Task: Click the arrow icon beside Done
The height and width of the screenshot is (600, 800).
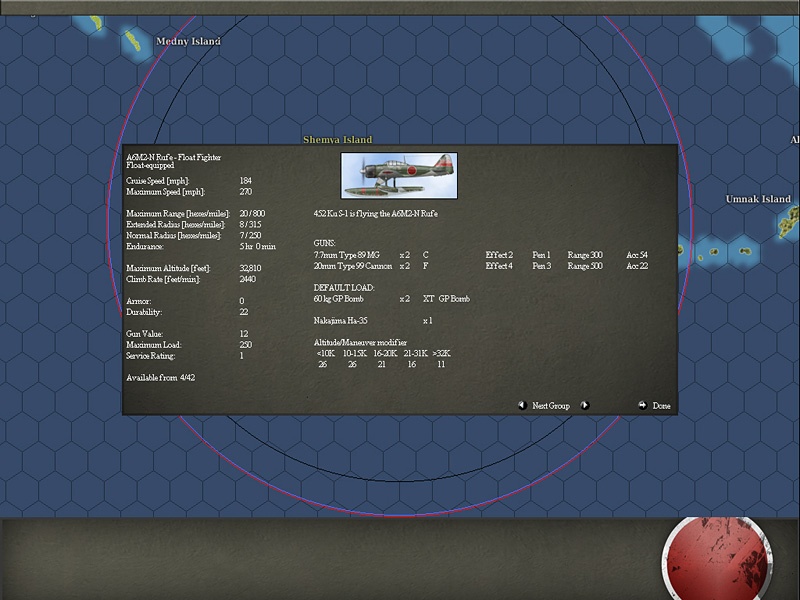Action: coord(641,406)
